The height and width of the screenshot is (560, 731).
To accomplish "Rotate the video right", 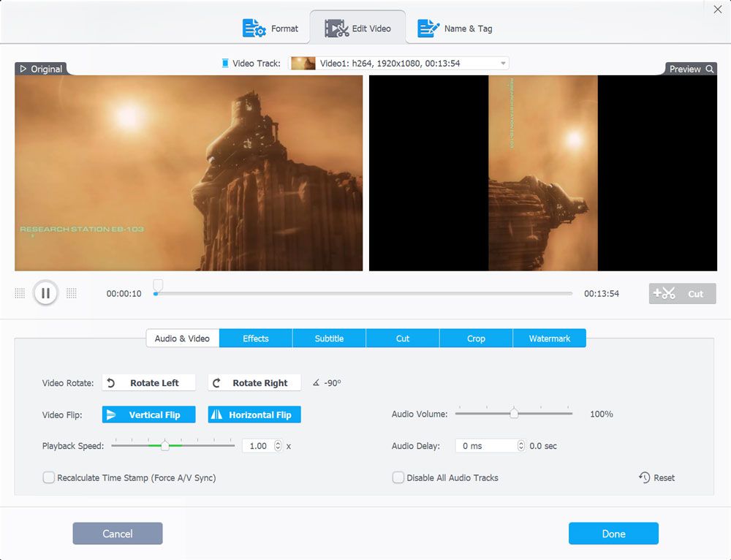I will tap(254, 383).
